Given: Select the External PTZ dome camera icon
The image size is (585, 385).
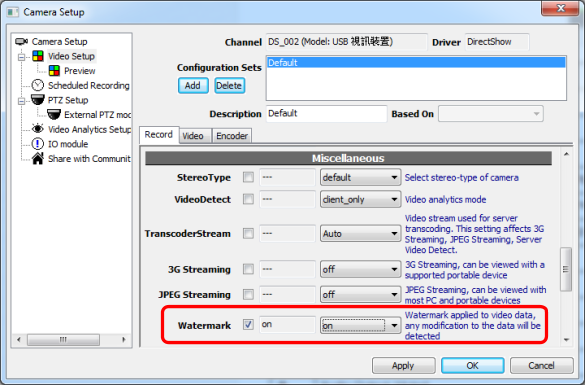Looking at the screenshot, I should (54, 114).
